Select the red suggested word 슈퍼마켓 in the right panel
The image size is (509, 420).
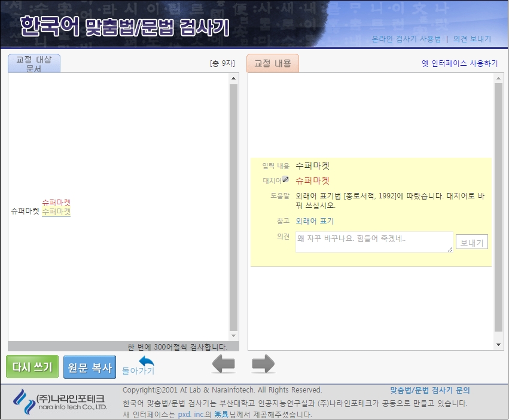(312, 180)
